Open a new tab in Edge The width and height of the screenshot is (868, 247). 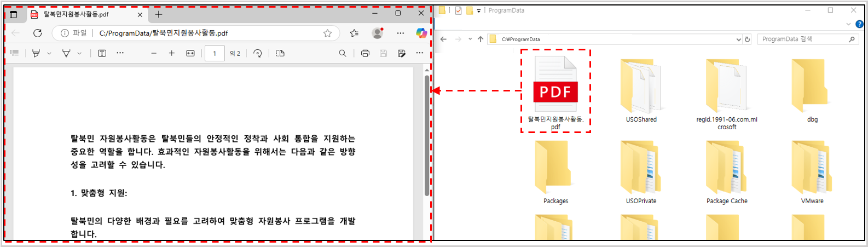(159, 14)
